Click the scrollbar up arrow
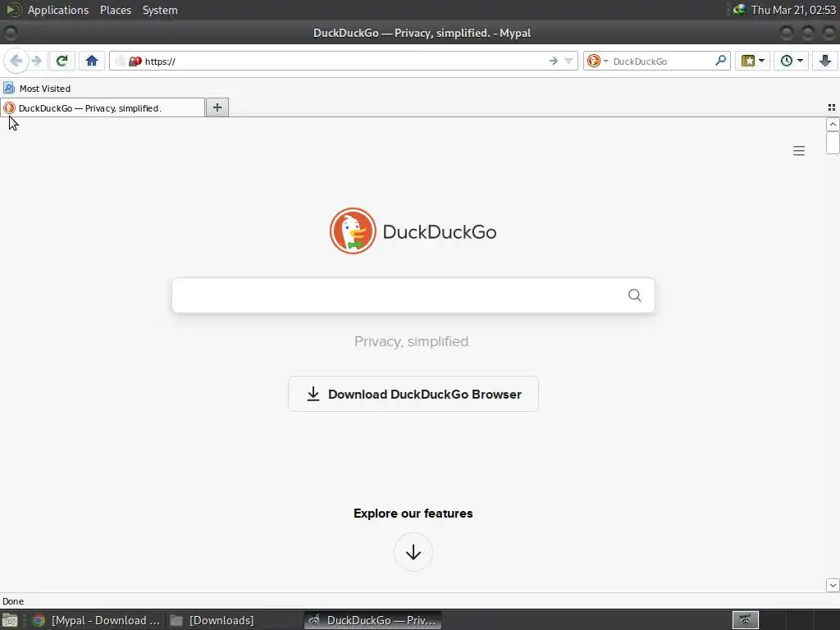This screenshot has height=630, width=840. click(x=833, y=125)
